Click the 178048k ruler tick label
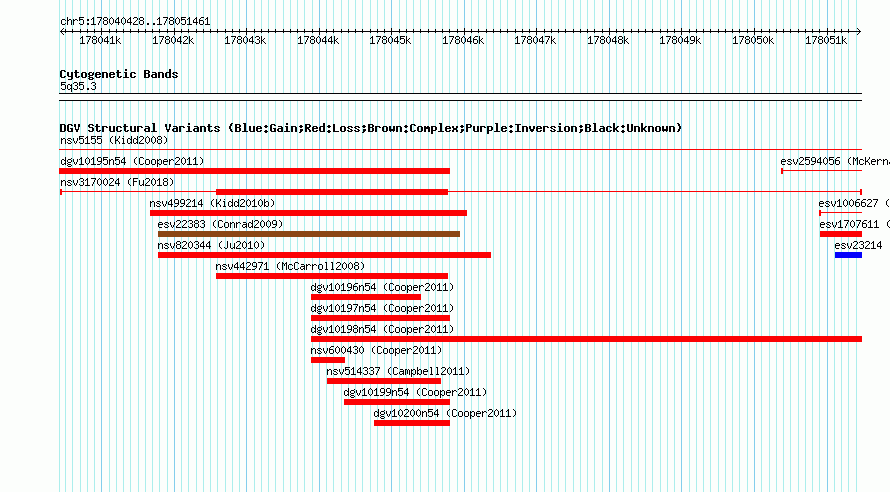 608,40
